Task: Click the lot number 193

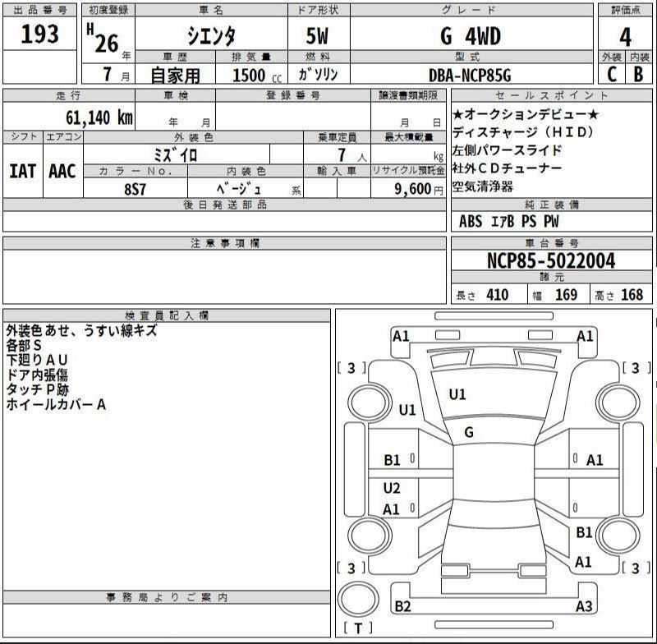Action: coord(39,34)
